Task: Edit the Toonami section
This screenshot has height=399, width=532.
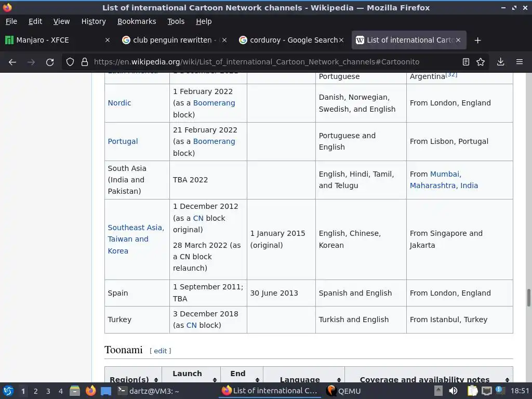Action: (161, 351)
